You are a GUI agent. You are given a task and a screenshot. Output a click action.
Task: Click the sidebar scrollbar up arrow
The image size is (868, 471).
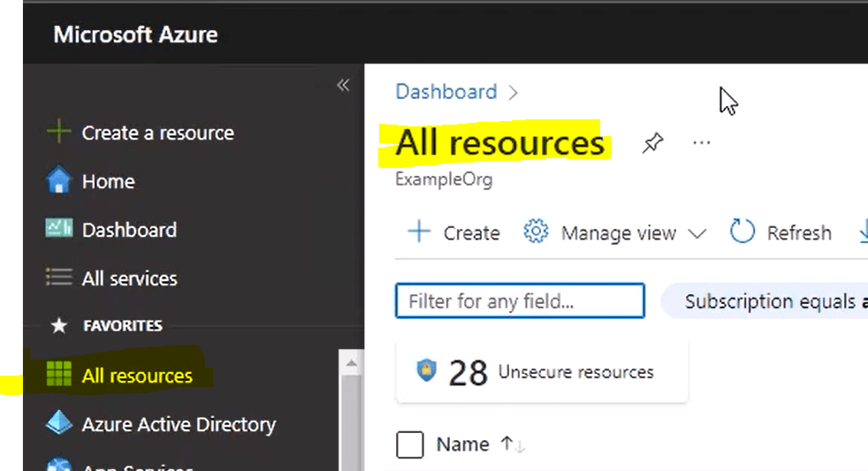[x=351, y=363]
